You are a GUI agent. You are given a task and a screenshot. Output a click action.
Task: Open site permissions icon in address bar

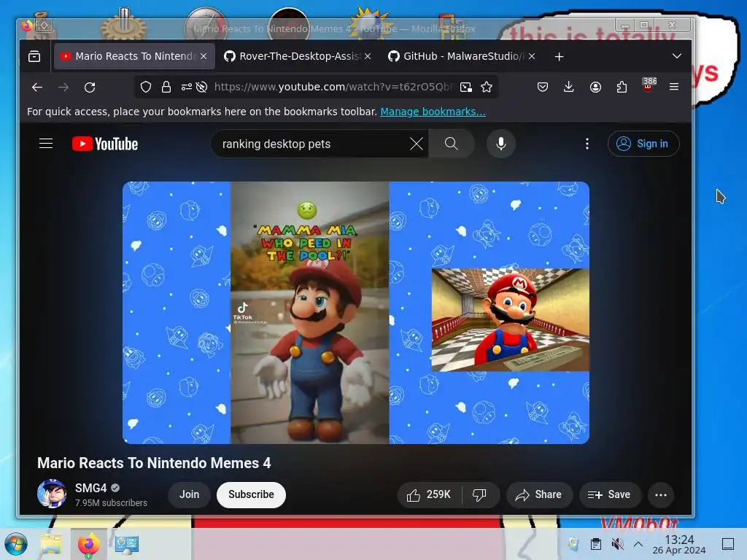click(186, 87)
